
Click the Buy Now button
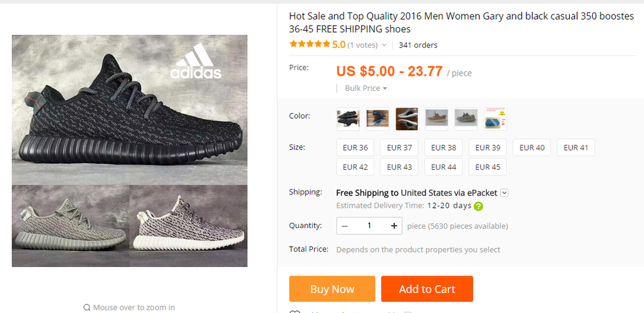click(332, 289)
